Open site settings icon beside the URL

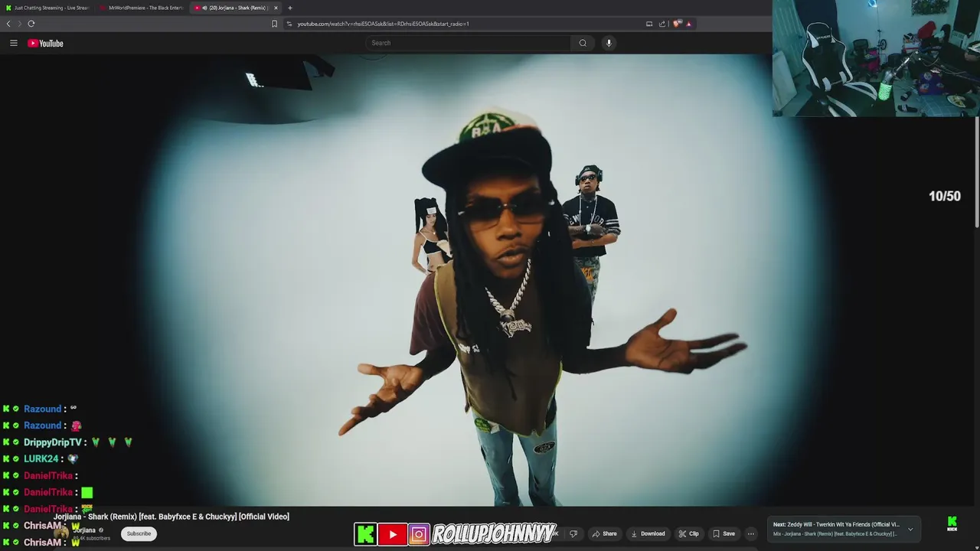(289, 24)
